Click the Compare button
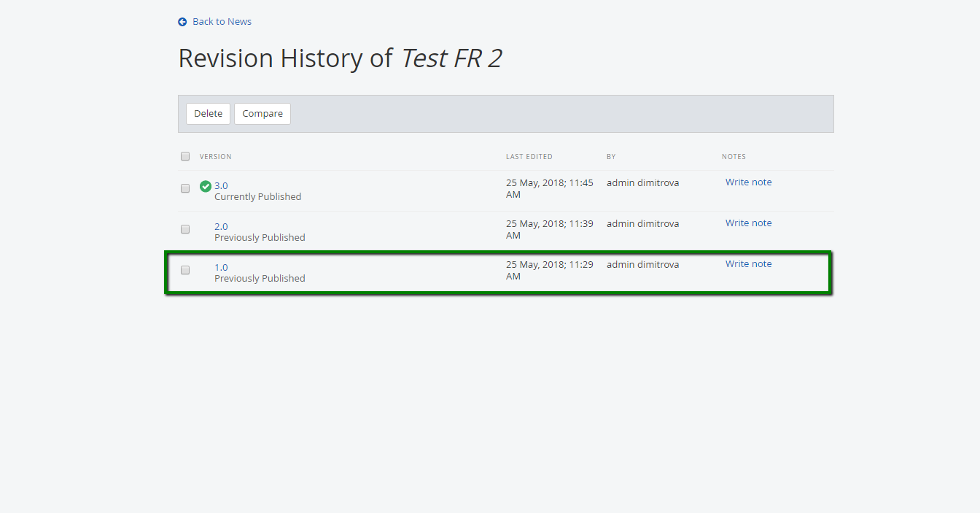980x513 pixels. point(262,114)
